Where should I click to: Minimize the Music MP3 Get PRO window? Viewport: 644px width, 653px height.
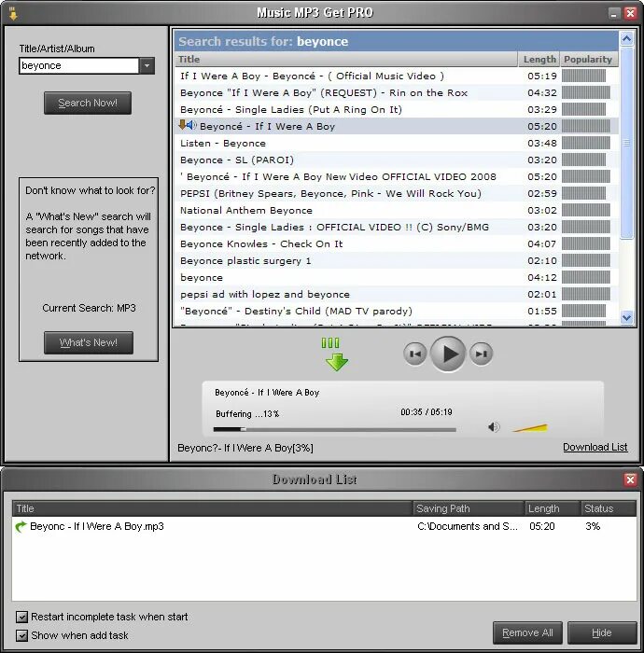click(613, 14)
